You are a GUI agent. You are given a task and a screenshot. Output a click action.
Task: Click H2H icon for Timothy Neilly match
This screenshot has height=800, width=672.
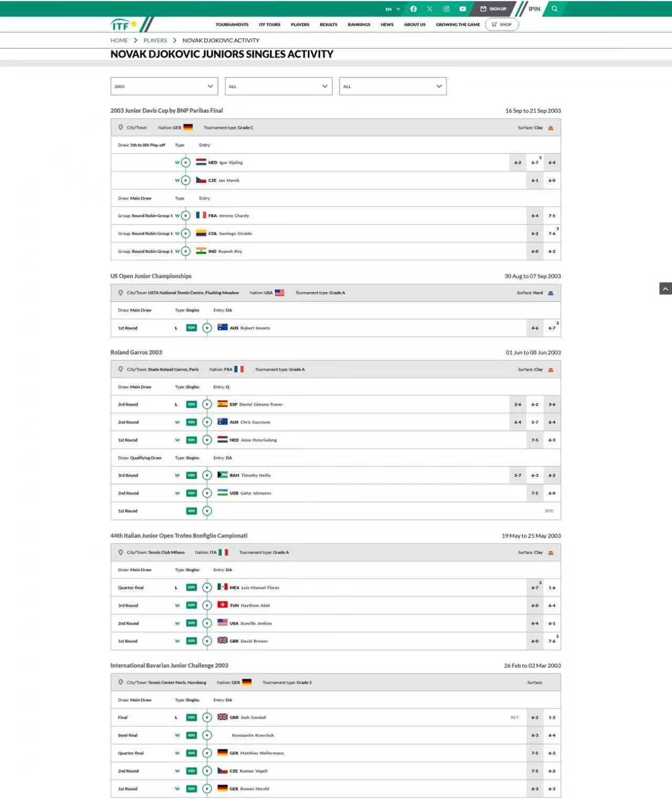pos(192,475)
